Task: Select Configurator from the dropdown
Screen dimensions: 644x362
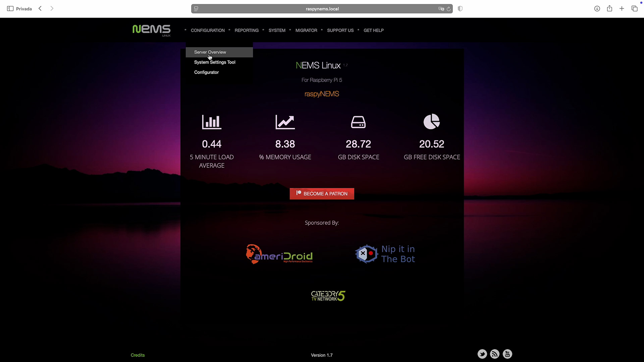Action: pyautogui.click(x=219, y=72)
